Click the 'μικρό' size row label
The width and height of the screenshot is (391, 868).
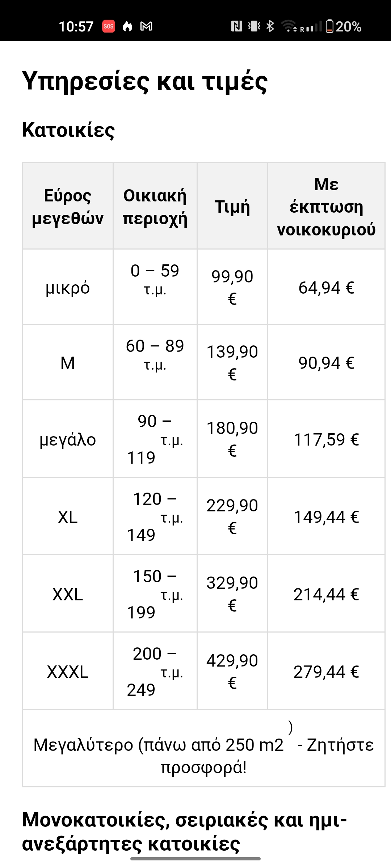(x=68, y=288)
